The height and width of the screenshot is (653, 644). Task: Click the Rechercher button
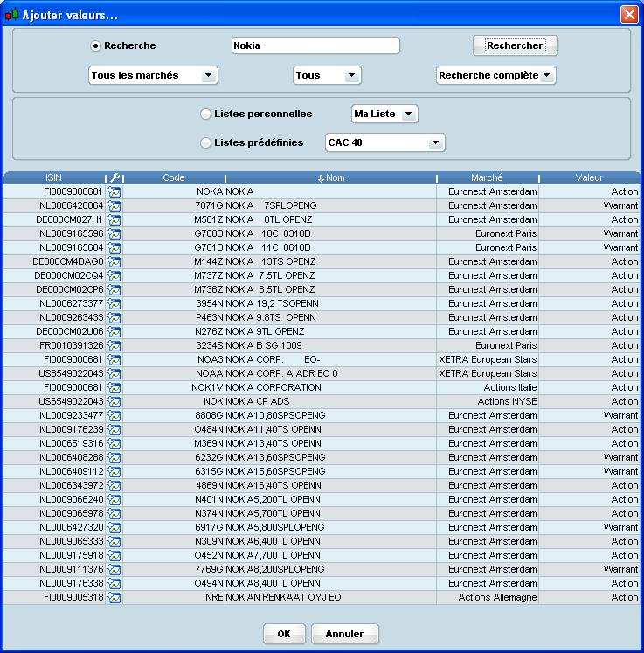(515, 45)
